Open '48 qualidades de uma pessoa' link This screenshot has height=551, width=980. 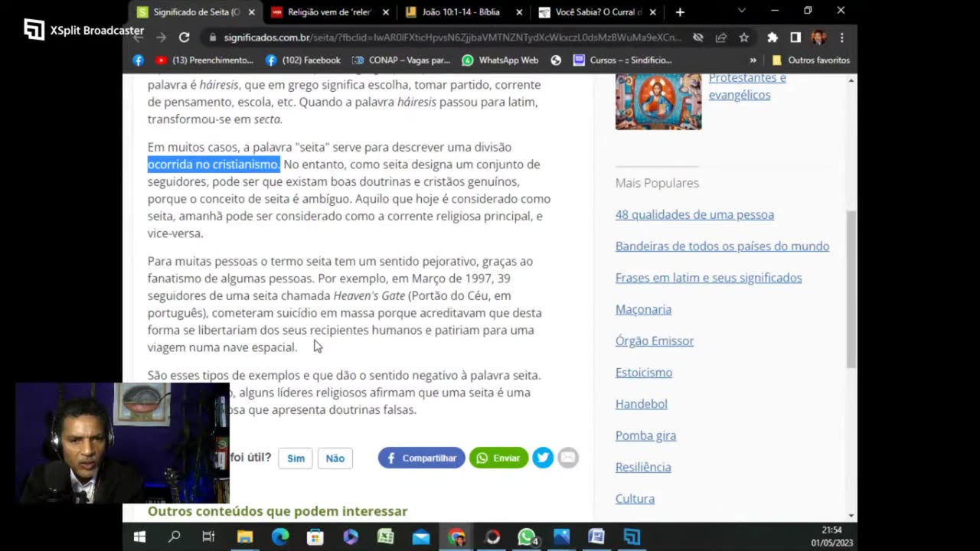coord(694,214)
